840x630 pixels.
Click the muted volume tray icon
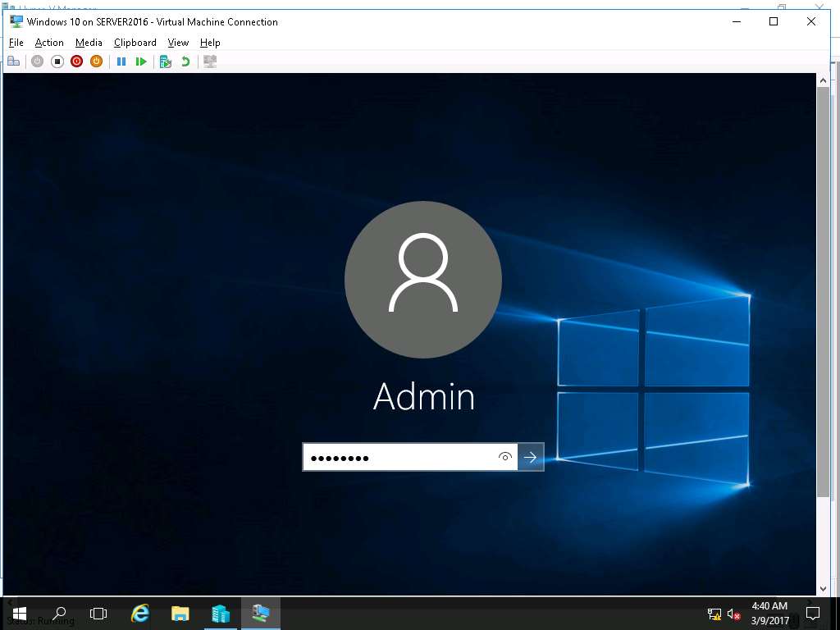(x=734, y=614)
